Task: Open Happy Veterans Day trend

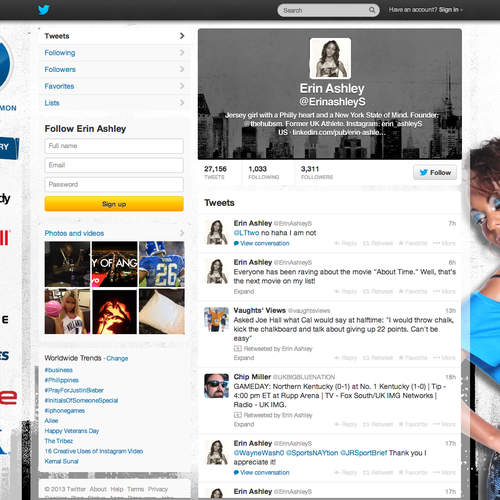Action: pyautogui.click(x=72, y=431)
